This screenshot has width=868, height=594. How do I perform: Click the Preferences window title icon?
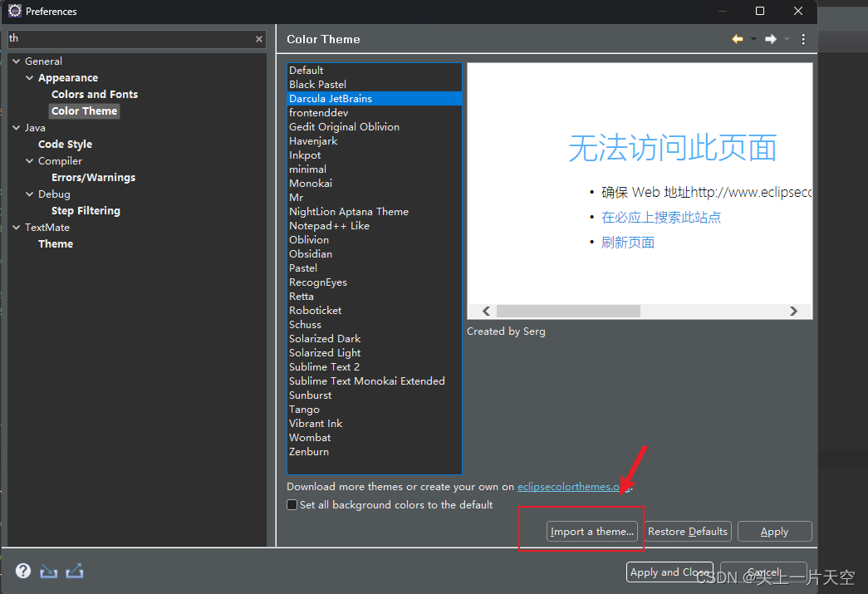[15, 11]
